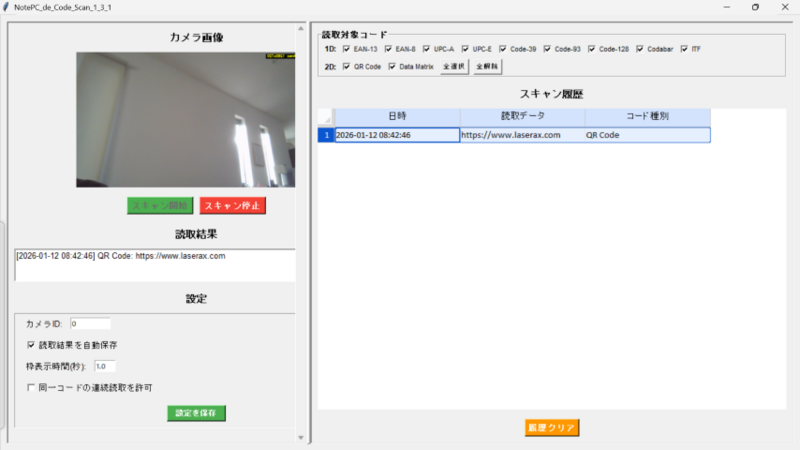Click the 全選択 button
Image resolution: width=800 pixels, height=450 pixels.
(455, 66)
